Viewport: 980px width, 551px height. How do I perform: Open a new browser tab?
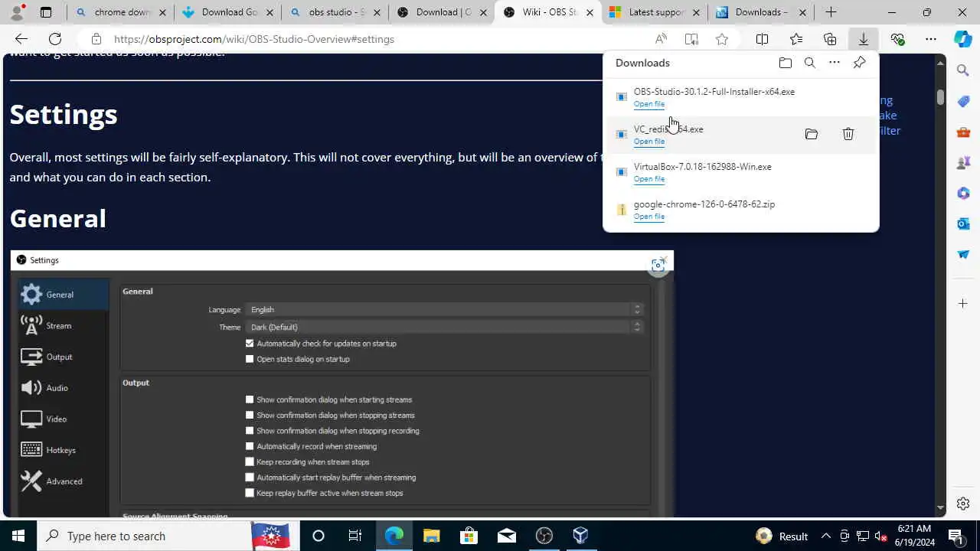831,12
